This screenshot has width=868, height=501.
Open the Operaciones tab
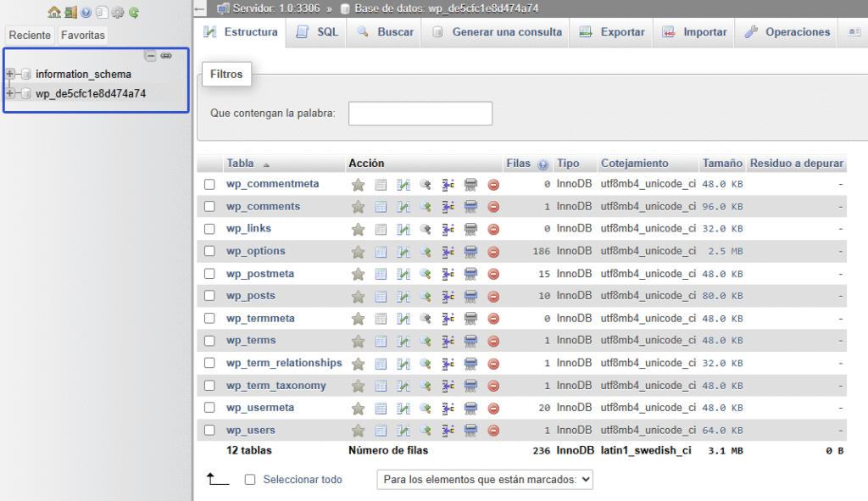click(x=787, y=32)
